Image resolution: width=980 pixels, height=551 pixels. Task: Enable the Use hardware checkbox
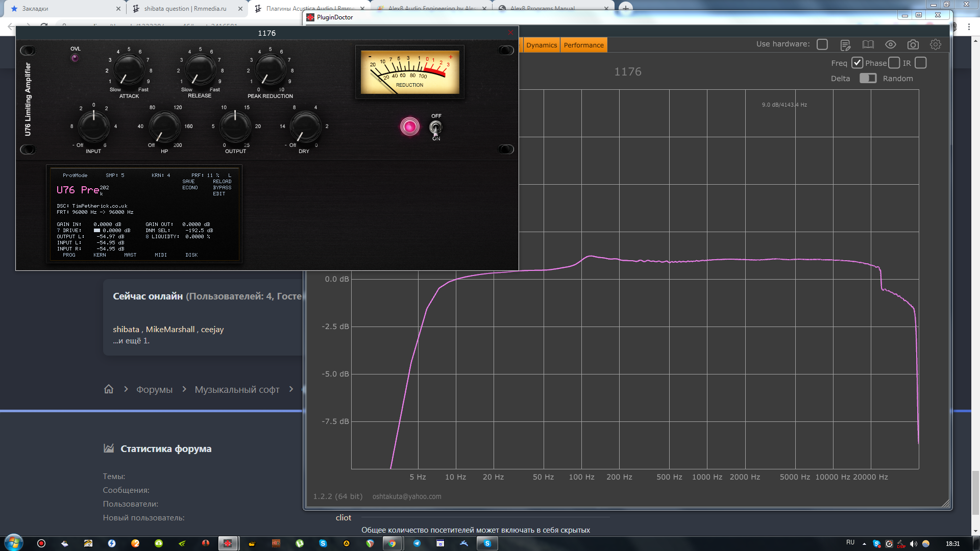click(x=822, y=44)
